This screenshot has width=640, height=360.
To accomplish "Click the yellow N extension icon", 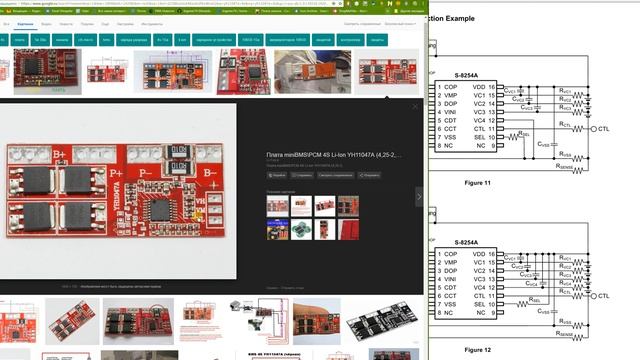I will pyautogui.click(x=390, y=3).
